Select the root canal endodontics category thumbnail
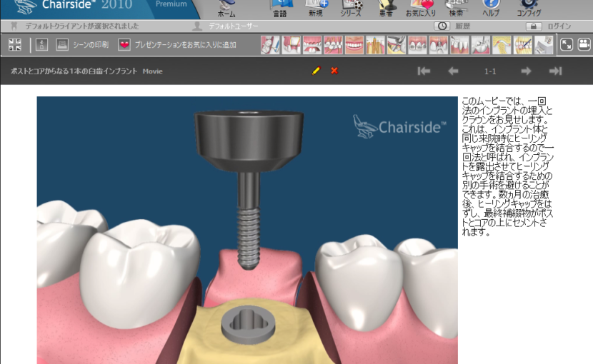 coord(375,45)
